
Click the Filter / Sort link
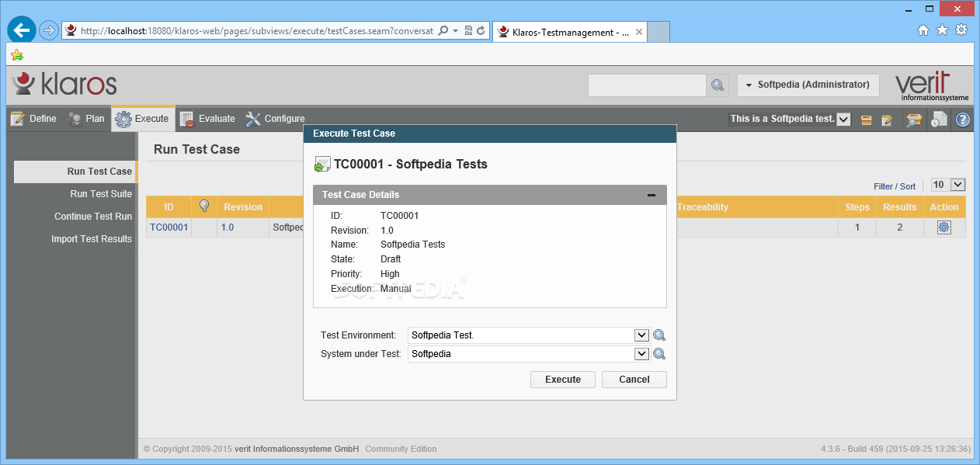895,186
